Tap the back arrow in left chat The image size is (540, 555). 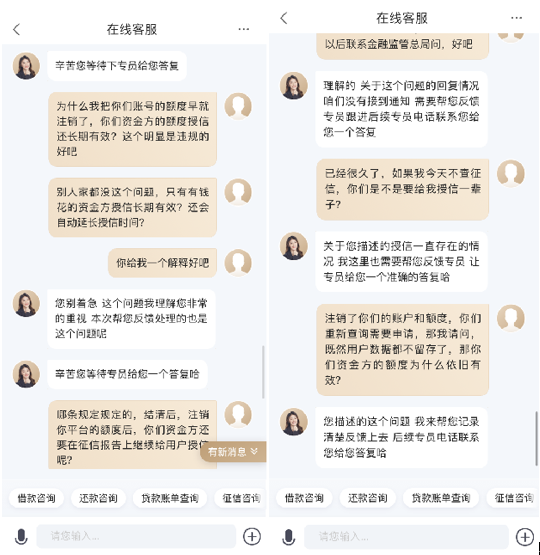16,29
